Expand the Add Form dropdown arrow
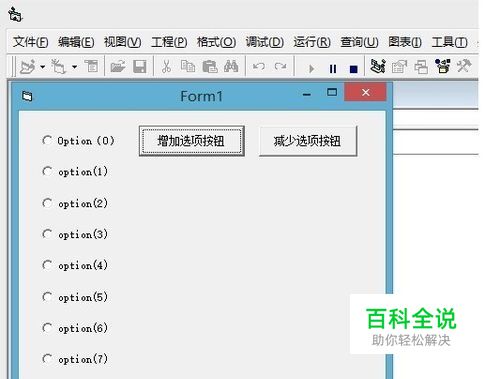The height and width of the screenshot is (379, 500). pyautogui.click(x=74, y=67)
